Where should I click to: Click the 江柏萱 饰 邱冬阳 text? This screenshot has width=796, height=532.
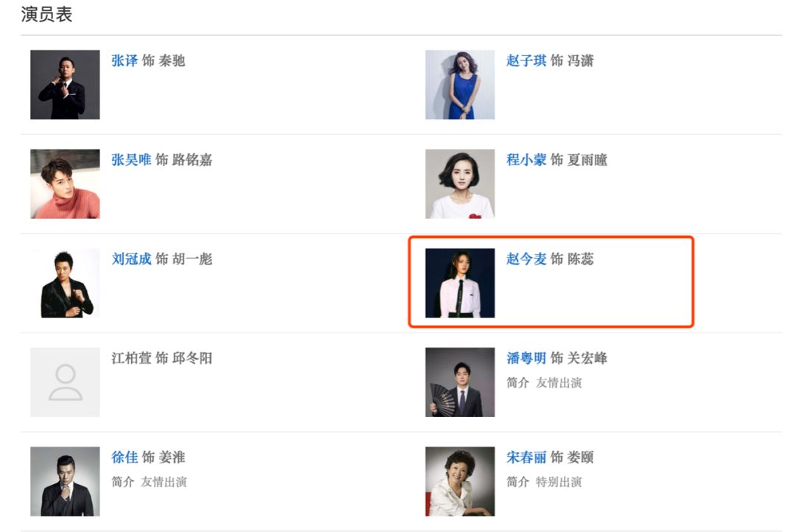coord(162,358)
